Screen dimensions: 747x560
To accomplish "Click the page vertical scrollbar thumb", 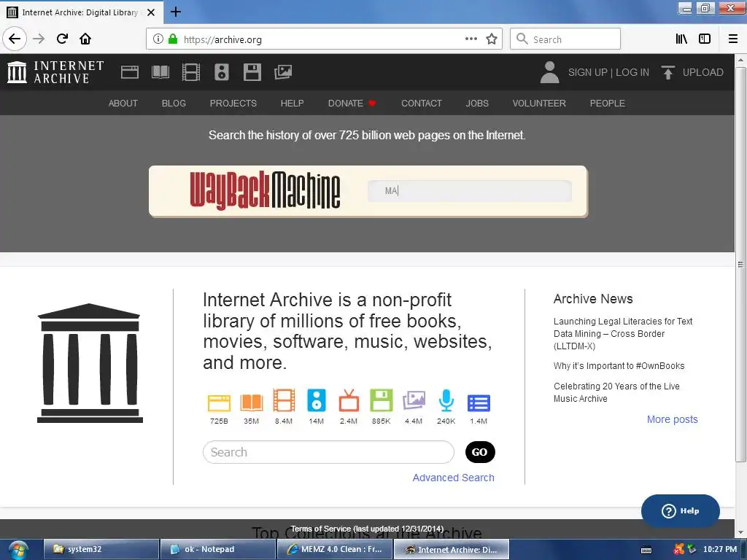I will pyautogui.click(x=740, y=264).
